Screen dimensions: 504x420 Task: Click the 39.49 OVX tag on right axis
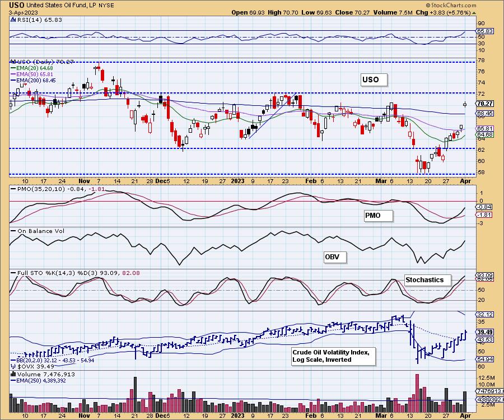click(x=485, y=332)
